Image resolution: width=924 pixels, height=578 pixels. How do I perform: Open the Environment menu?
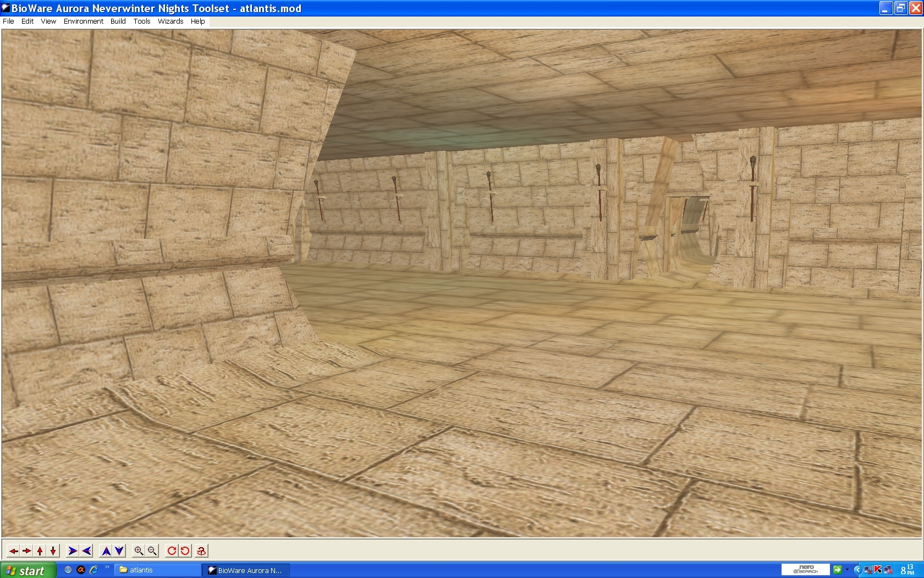click(x=83, y=21)
